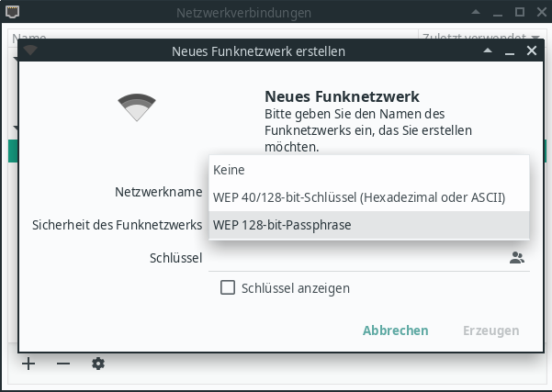Enable the Schlüssel anzeigen checkbox
Screen dimensions: 552x392
[x=229, y=288]
